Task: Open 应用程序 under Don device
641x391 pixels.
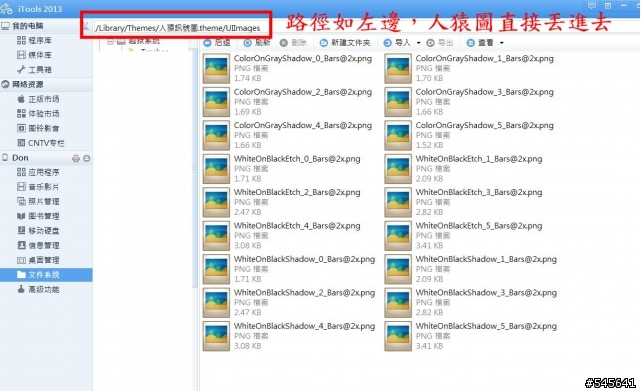Action: coord(38,172)
